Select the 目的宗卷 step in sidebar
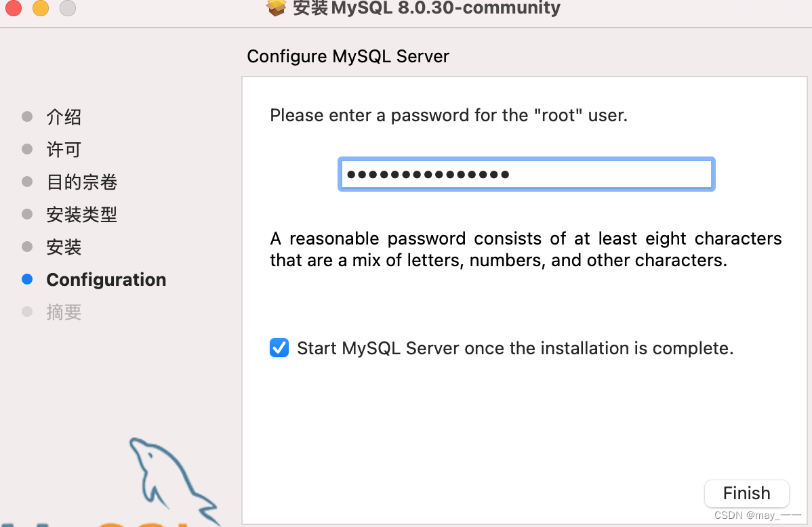This screenshot has height=527, width=812. (82, 182)
